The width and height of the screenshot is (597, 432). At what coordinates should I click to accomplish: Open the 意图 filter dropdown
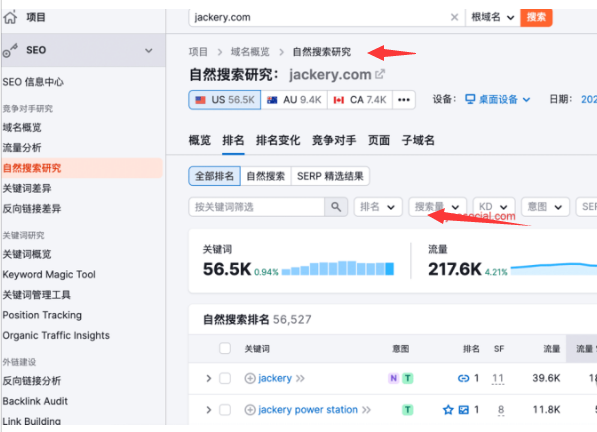pyautogui.click(x=545, y=207)
